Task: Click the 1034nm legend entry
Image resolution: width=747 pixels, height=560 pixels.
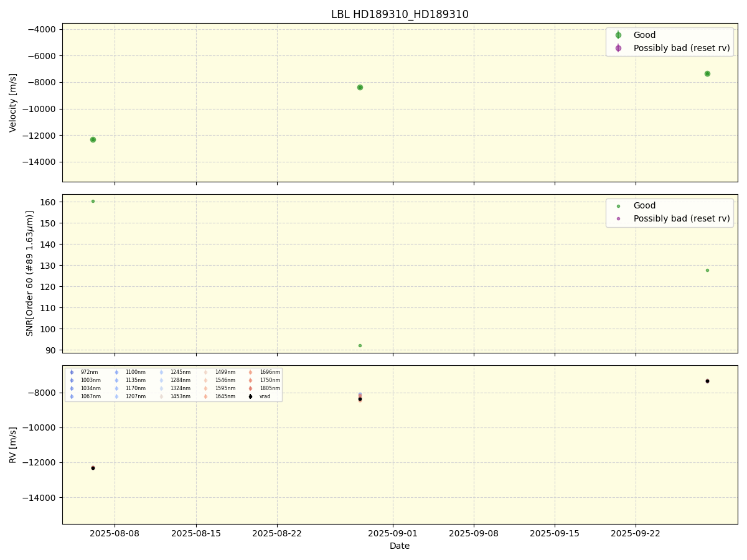Action: point(90,388)
